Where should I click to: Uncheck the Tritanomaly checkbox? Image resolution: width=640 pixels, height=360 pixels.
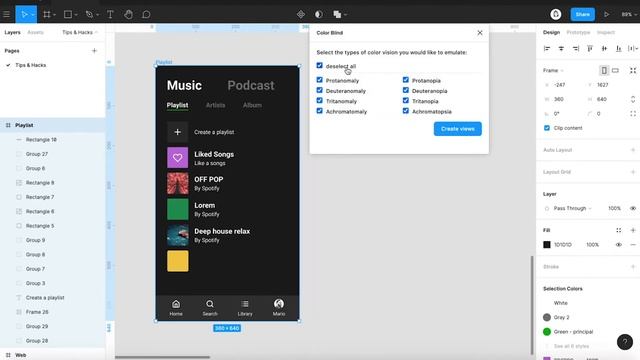tap(319, 100)
